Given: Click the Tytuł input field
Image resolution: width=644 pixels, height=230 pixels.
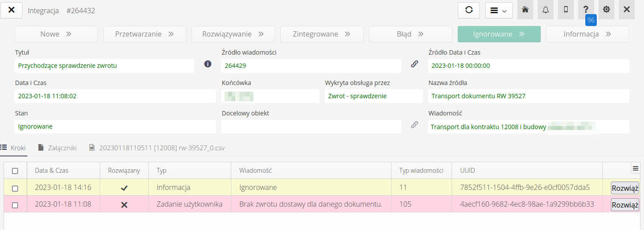Looking at the screenshot, I should tap(104, 66).
